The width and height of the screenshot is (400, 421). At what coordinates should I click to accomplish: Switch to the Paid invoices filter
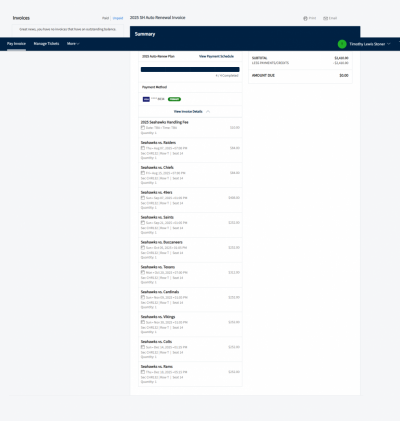105,18
